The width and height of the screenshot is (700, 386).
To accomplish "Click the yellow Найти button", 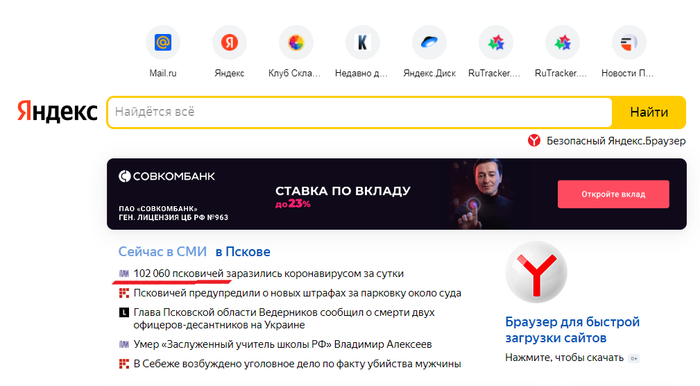I will tap(649, 112).
